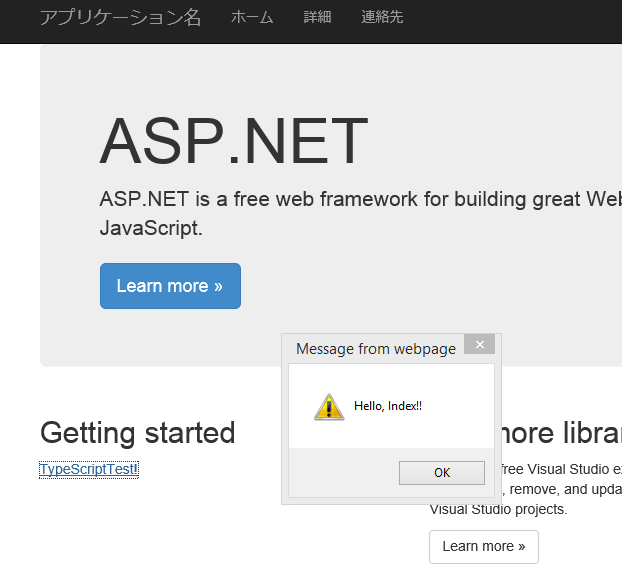Image resolution: width=622 pixels, height=568 pixels.
Task: Click the partially hidden libraries heading
Action: 562,433
